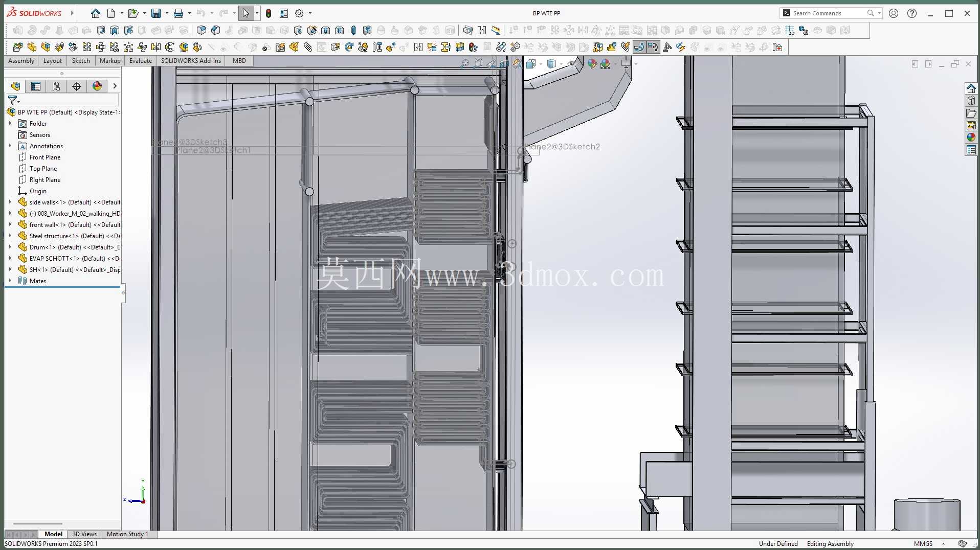
Task: Click the Open file icon
Action: click(x=133, y=13)
